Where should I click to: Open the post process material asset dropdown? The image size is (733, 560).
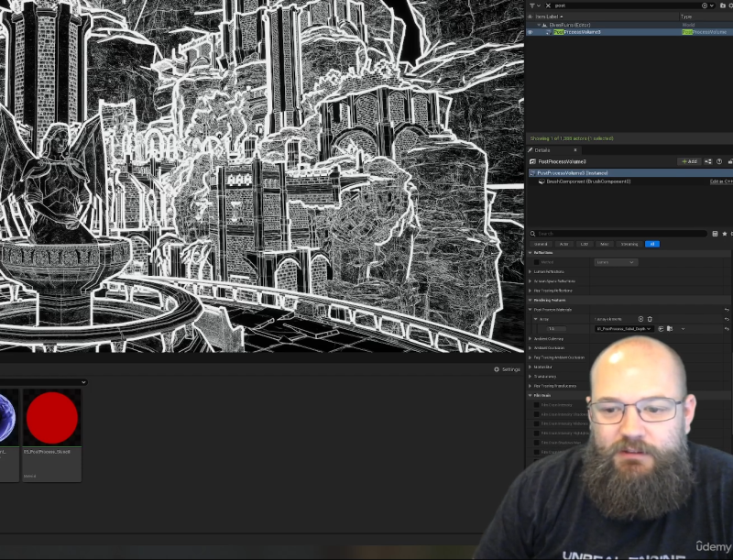pyautogui.click(x=623, y=328)
